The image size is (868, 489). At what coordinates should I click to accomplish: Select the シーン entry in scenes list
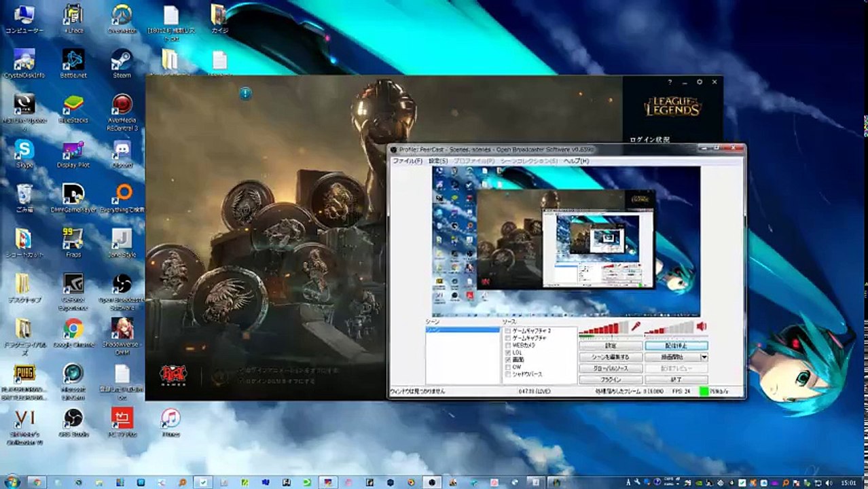click(462, 329)
